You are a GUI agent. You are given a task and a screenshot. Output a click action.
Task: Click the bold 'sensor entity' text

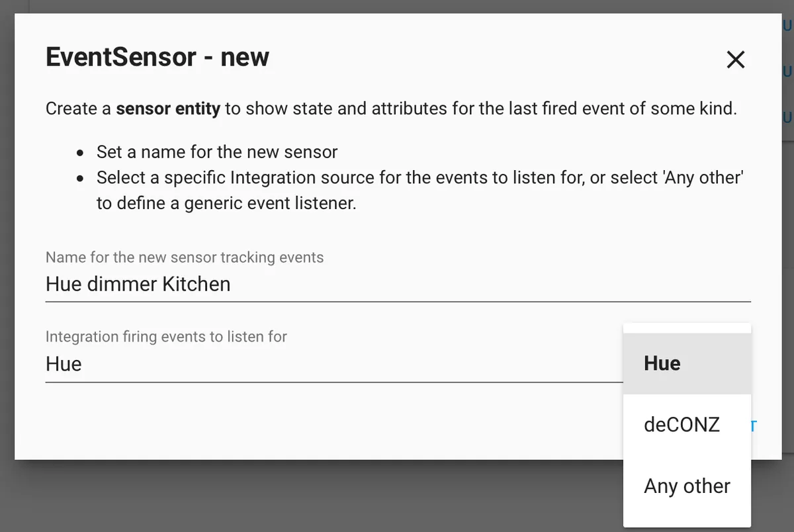(x=168, y=109)
